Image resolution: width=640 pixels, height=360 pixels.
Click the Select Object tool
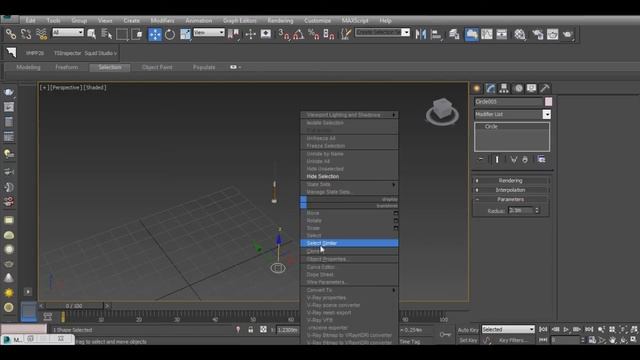point(91,34)
